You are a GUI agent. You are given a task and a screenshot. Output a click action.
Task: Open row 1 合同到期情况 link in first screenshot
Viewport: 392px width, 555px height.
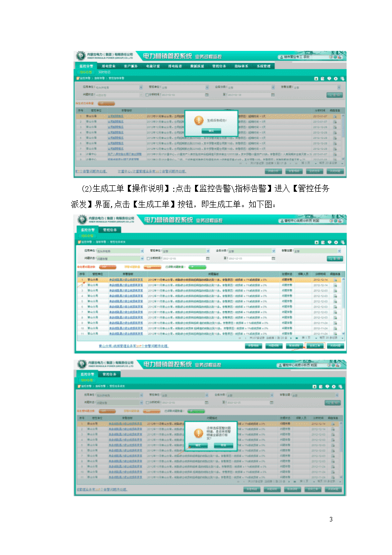point(116,116)
